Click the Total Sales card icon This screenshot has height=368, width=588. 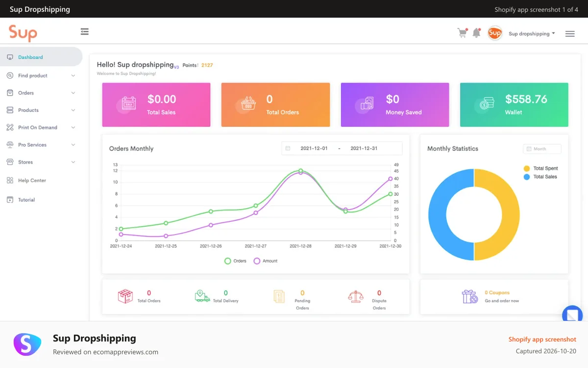129,104
